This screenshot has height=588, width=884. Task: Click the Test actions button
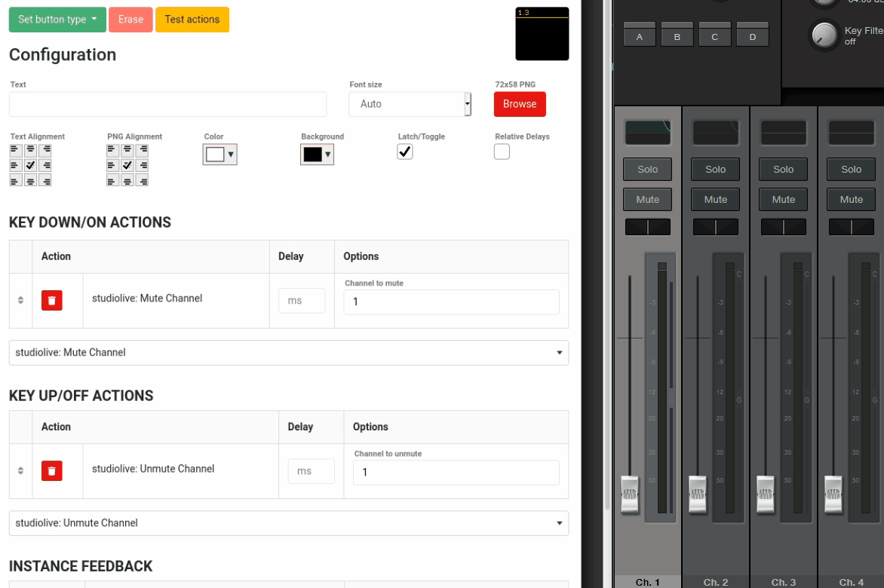192,19
